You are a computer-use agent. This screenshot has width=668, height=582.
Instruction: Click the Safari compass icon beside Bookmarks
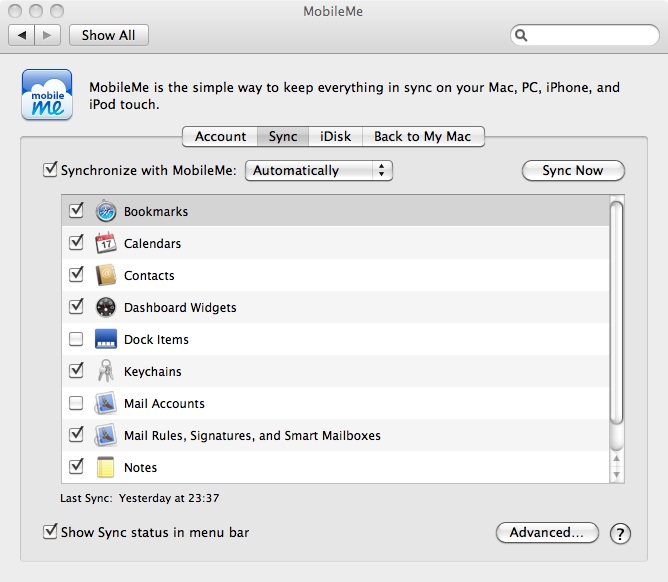(x=106, y=211)
